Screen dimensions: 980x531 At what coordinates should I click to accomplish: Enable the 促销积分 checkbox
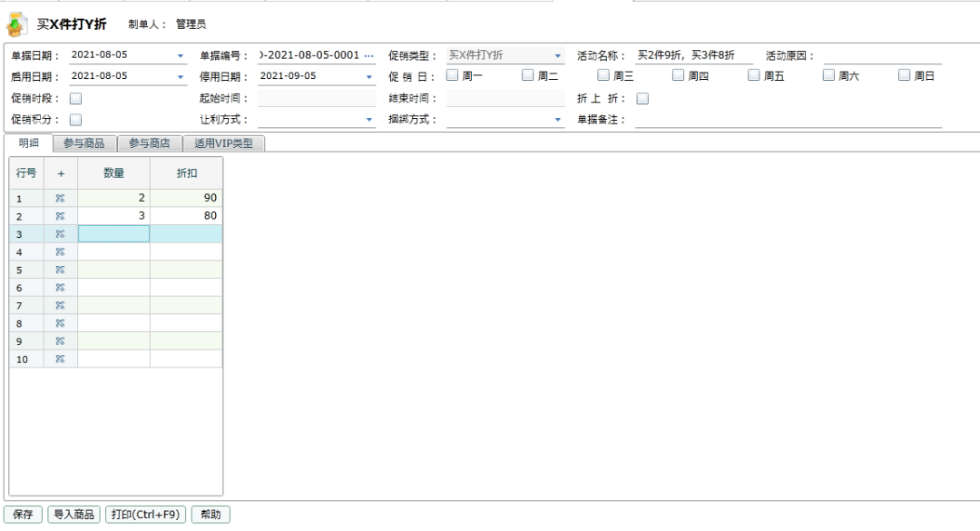(x=75, y=120)
